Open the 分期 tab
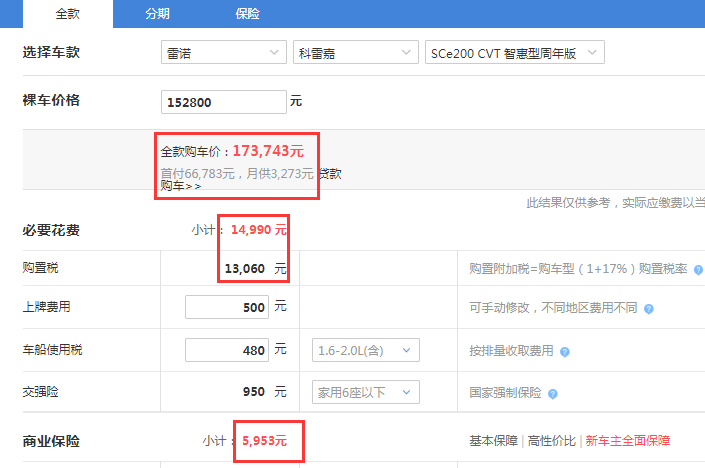Viewport: 705px width, 468px height. pos(157,14)
